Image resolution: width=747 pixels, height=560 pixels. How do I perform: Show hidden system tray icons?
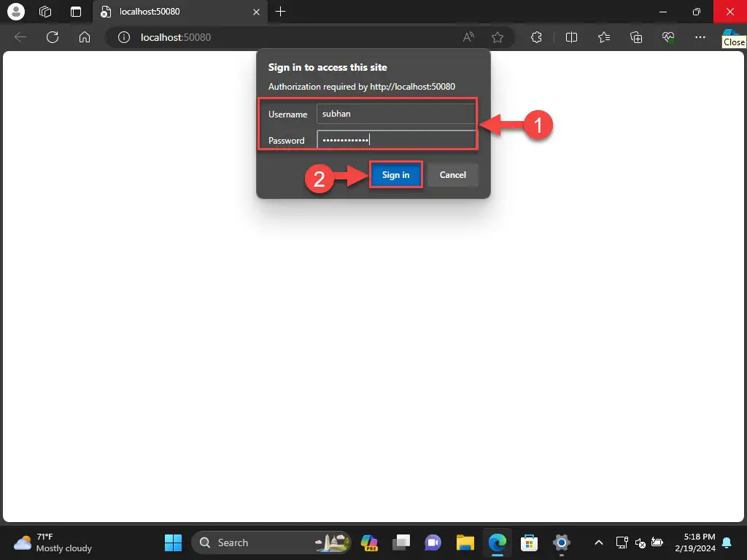(599, 542)
